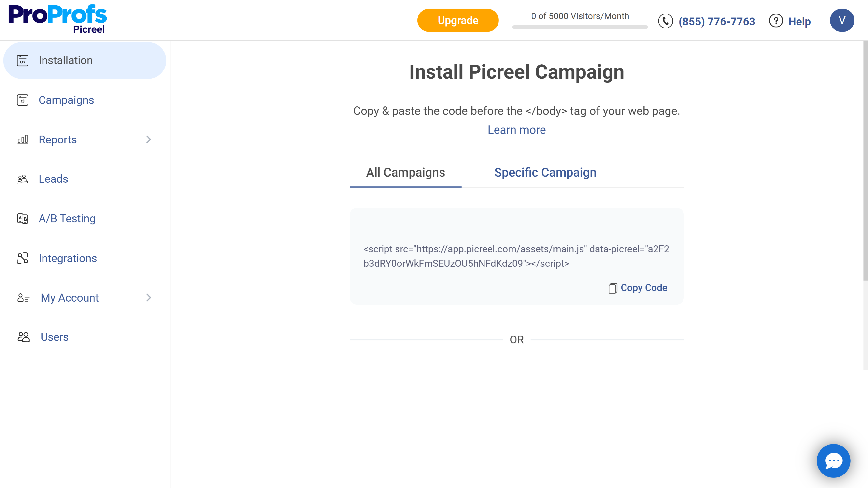Screen dimensions: 868x488
Task: Click the Installation sidebar icon
Action: tap(23, 61)
